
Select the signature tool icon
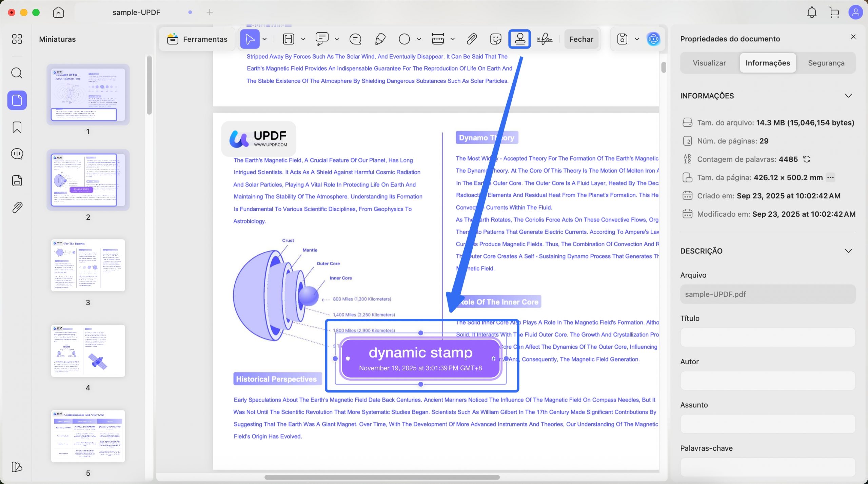pyautogui.click(x=545, y=39)
